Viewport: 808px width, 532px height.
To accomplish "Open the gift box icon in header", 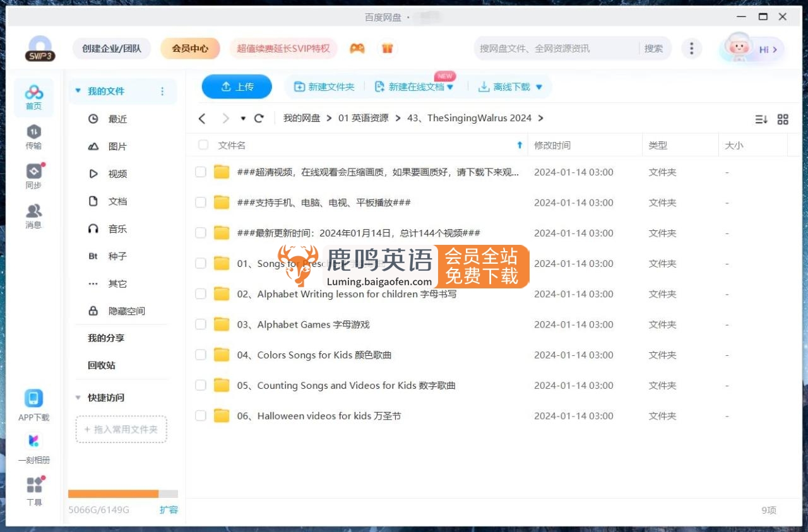I will [x=387, y=49].
